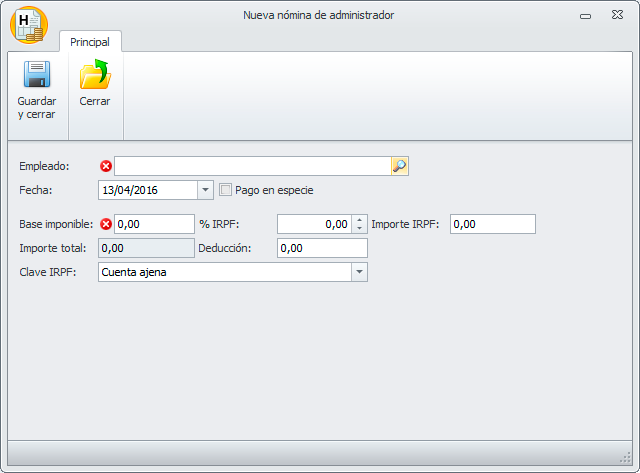Toggle the Pago en especie checkbox

coord(225,190)
